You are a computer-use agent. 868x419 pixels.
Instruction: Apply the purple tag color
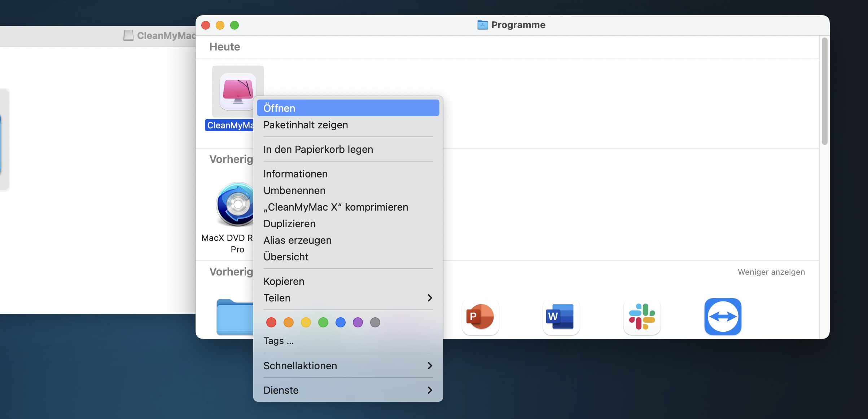[358, 322]
